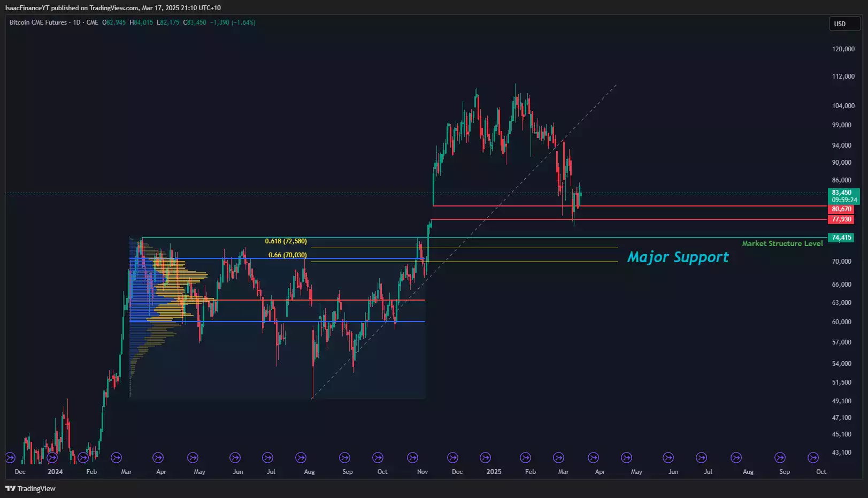Click the purple marker icon under Jul 2024
This screenshot has height=498, width=868.
[x=268, y=457]
